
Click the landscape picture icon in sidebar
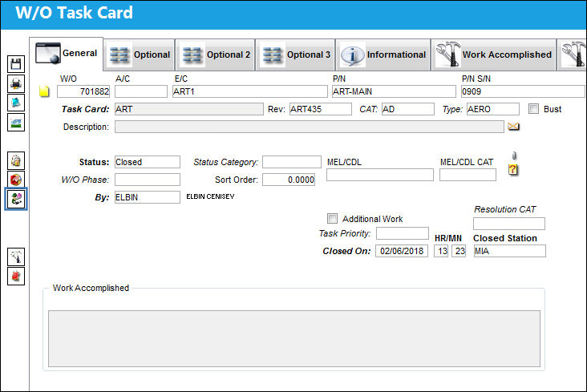click(16, 122)
